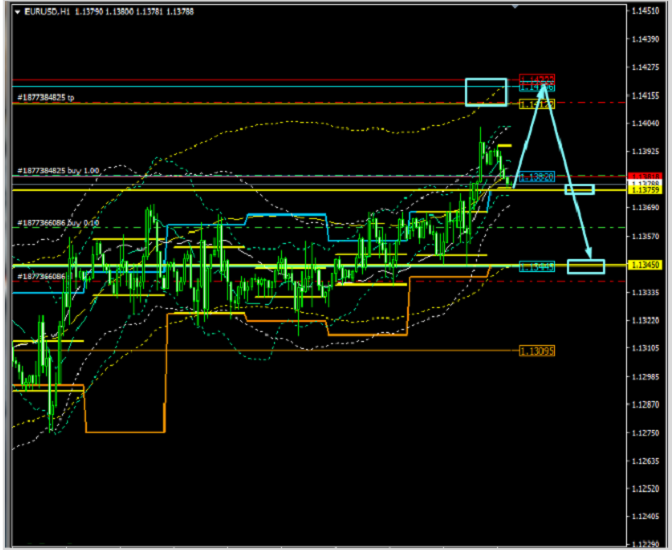Viewport: 672px width, 550px height.
Task: Click the yellow 1.13759 price scale tag
Action: coord(643,190)
